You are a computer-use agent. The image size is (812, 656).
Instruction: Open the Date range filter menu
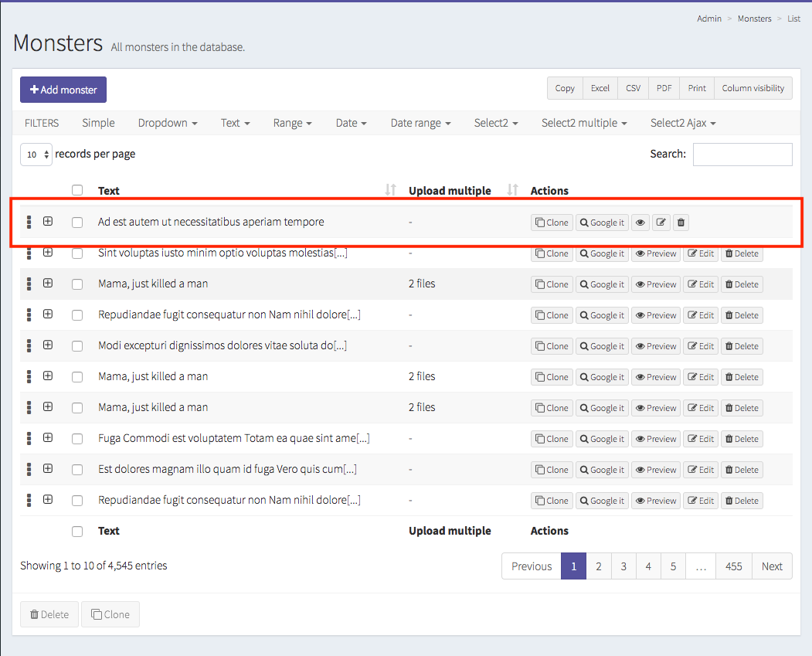click(420, 122)
